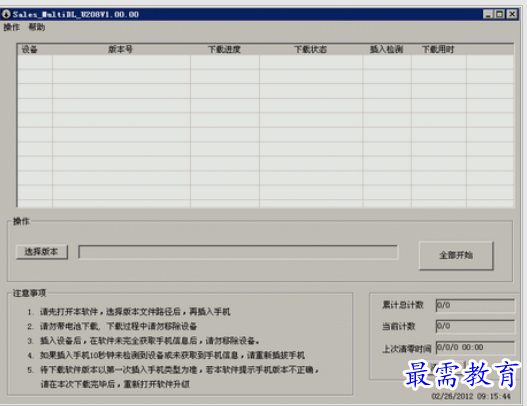Click the 上次清零时间 label
The width and height of the screenshot is (527, 406).
click(x=407, y=349)
